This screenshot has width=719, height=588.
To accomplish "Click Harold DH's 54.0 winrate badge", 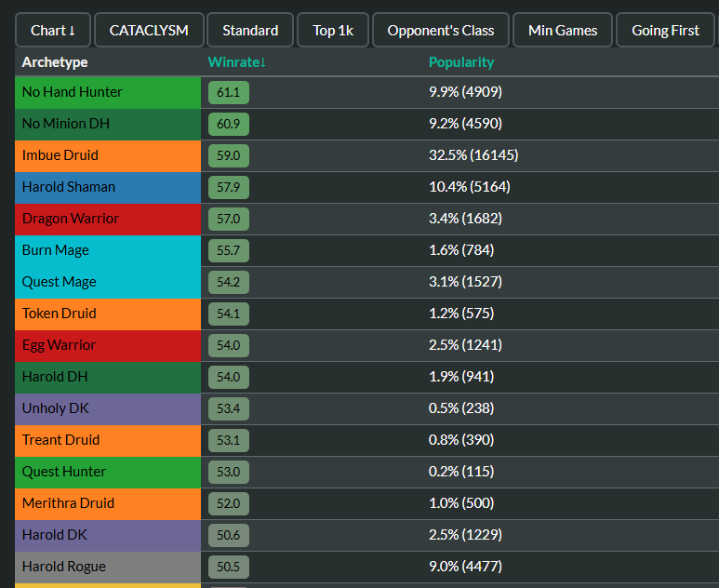I will (x=229, y=378).
